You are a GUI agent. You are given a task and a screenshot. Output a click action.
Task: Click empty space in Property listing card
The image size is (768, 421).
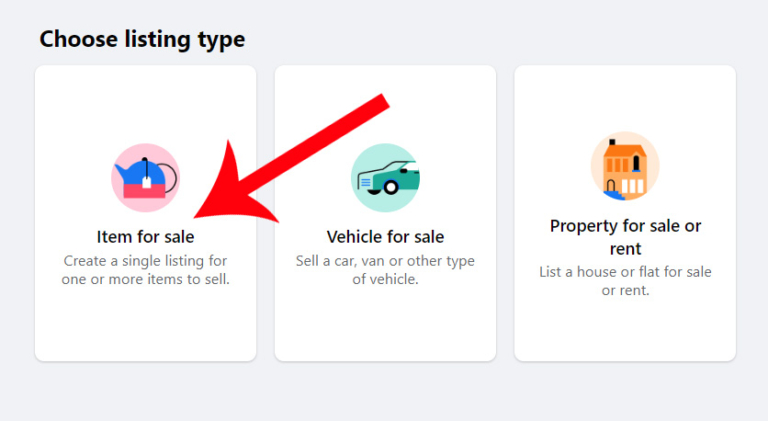[625, 330]
